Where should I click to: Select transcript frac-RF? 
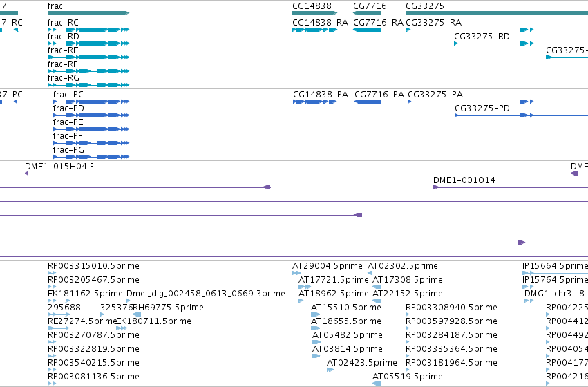click(x=88, y=71)
